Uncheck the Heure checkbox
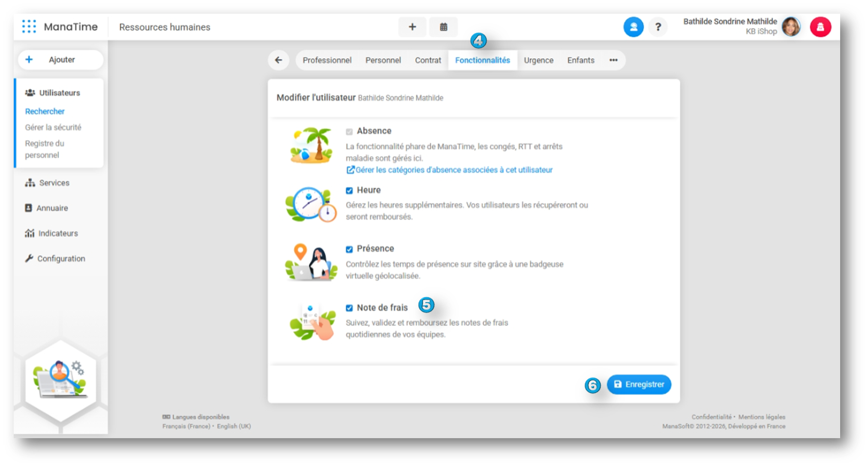Viewport: 868px width, 466px height. (349, 191)
